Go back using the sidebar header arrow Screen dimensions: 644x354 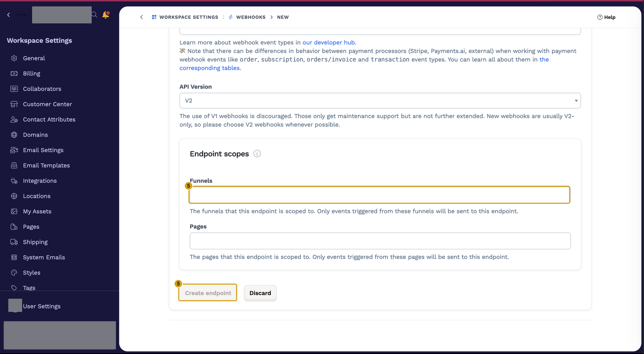pyautogui.click(x=8, y=14)
